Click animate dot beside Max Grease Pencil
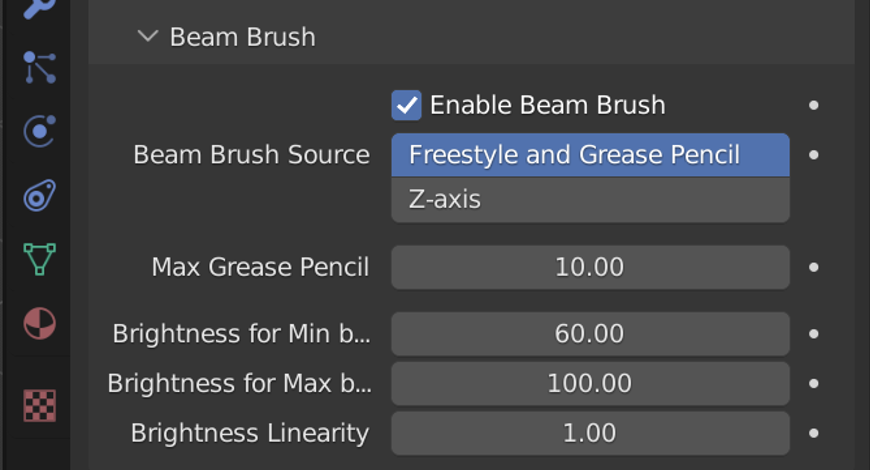Viewport: 870px width, 470px height. tap(814, 267)
